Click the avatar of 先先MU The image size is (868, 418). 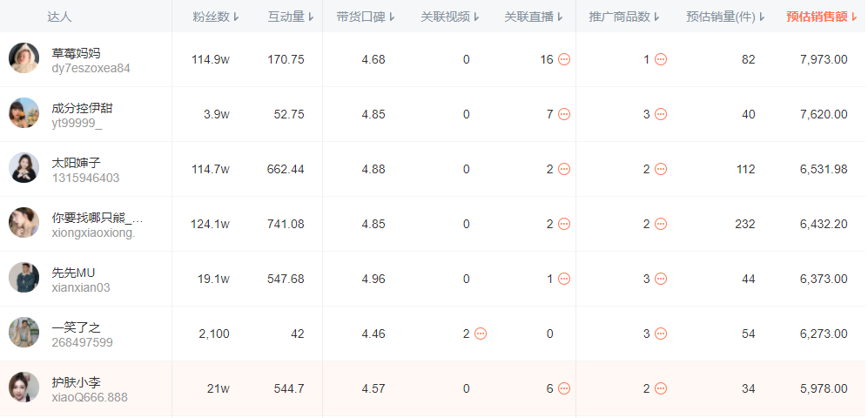pos(24,278)
